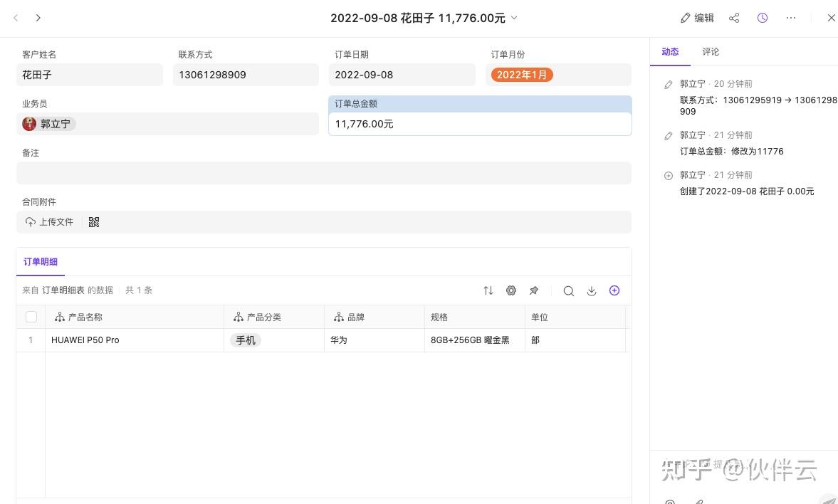
Task: Open the table settings gear icon
Action: [x=511, y=290]
